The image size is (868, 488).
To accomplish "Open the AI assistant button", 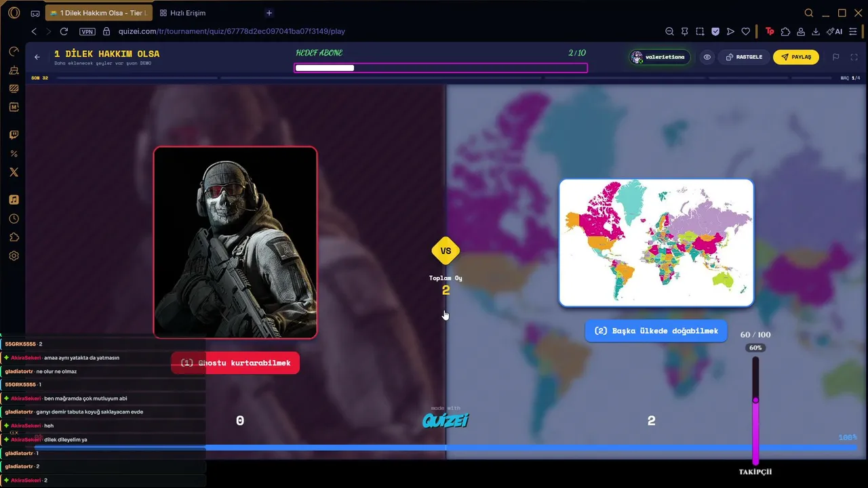I will (x=835, y=31).
